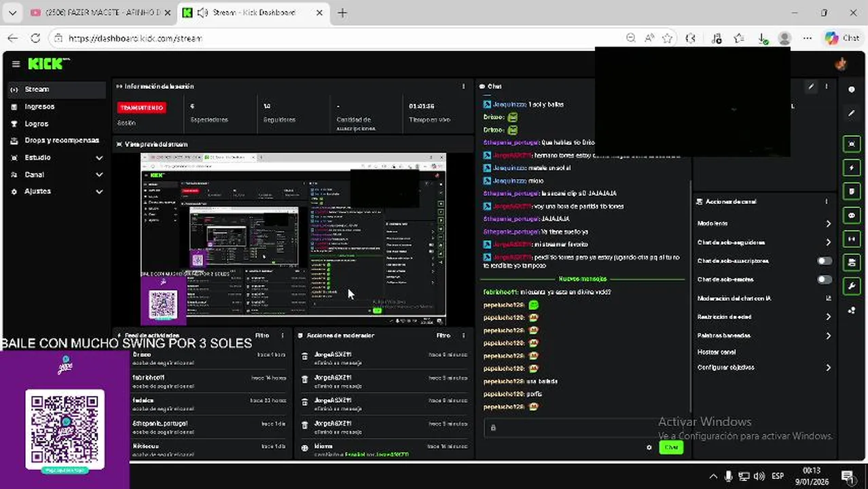Click the stream preview thumbnail
Image resolution: width=868 pixels, height=489 pixels.
(293, 238)
